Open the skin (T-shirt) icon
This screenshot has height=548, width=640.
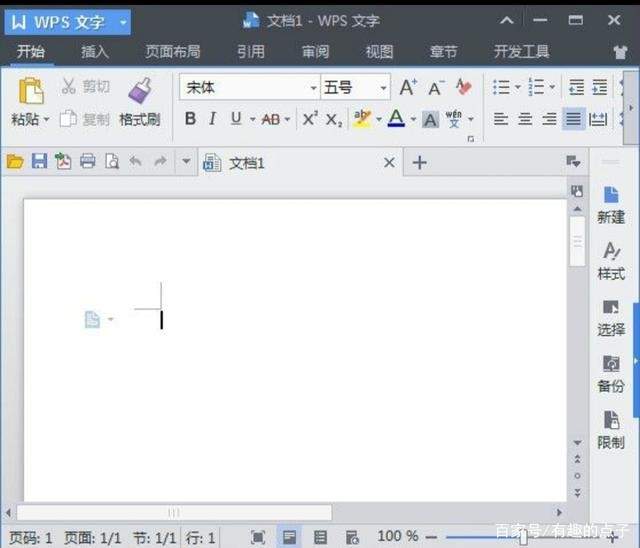pos(620,52)
